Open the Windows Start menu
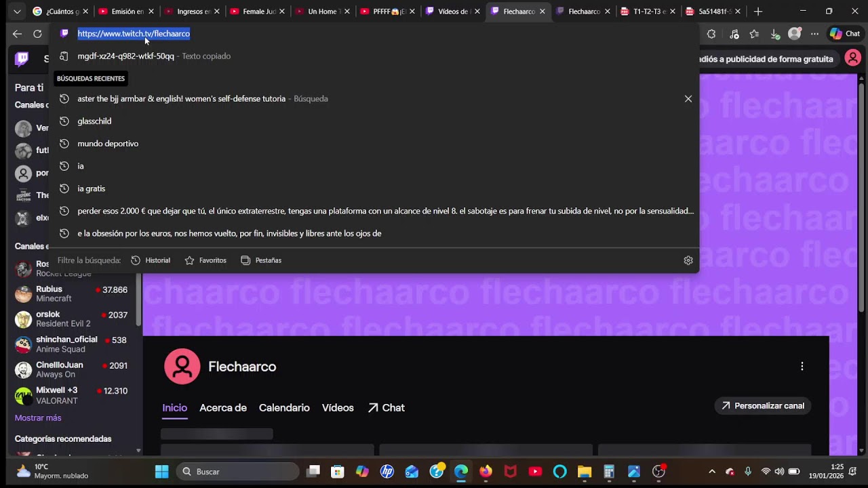868x488 pixels. pos(162,472)
